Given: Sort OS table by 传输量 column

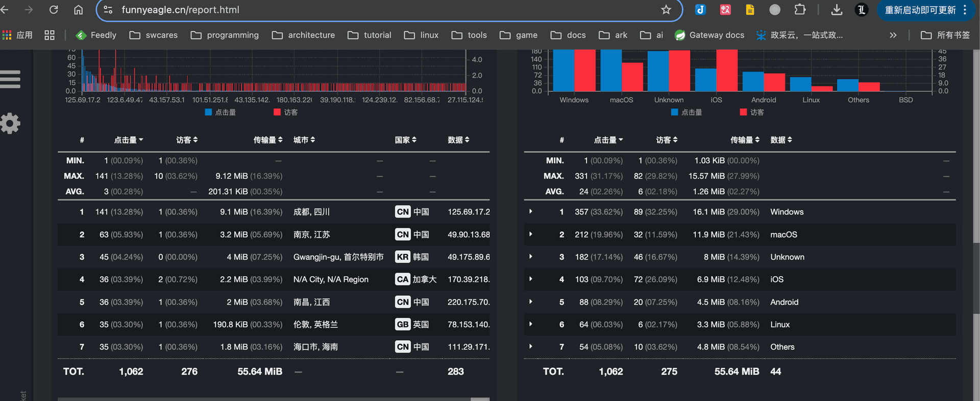Looking at the screenshot, I should (x=745, y=140).
